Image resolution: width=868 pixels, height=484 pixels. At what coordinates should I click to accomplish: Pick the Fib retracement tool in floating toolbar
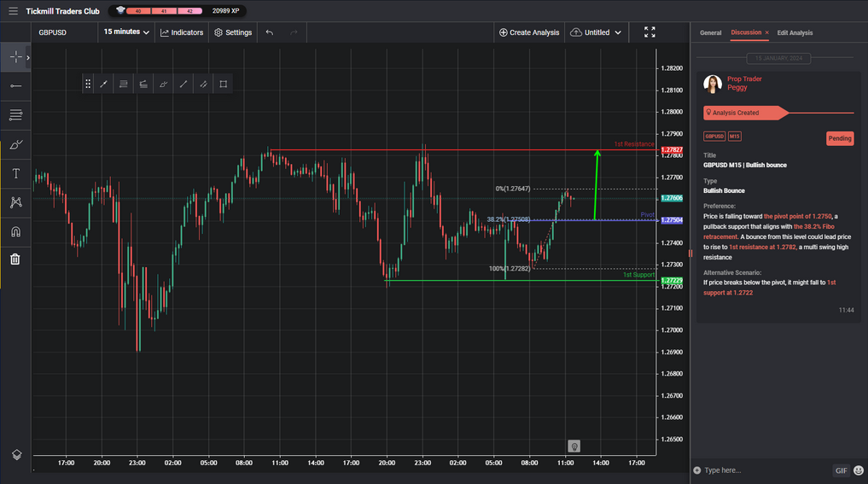click(124, 85)
